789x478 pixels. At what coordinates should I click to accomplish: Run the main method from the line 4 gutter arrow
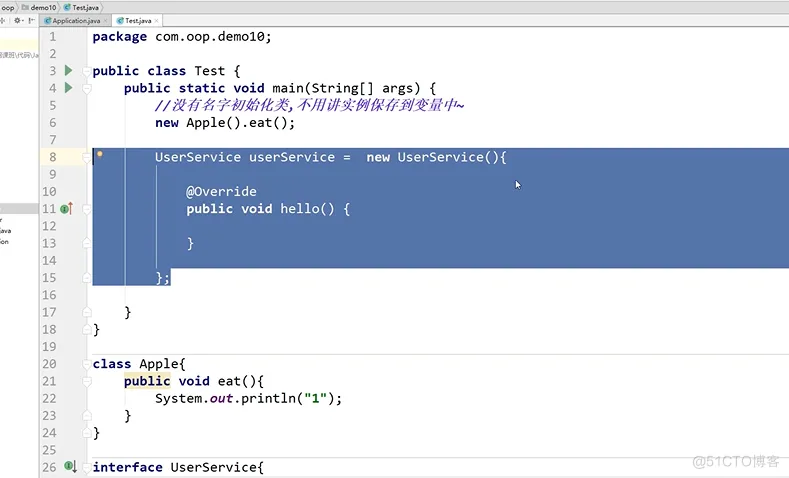click(x=68, y=88)
